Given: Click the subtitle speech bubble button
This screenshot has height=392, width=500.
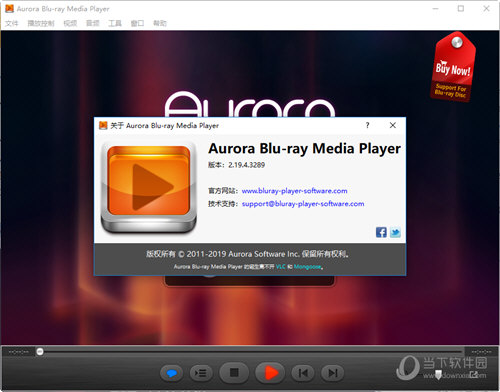Looking at the screenshot, I should [x=171, y=373].
